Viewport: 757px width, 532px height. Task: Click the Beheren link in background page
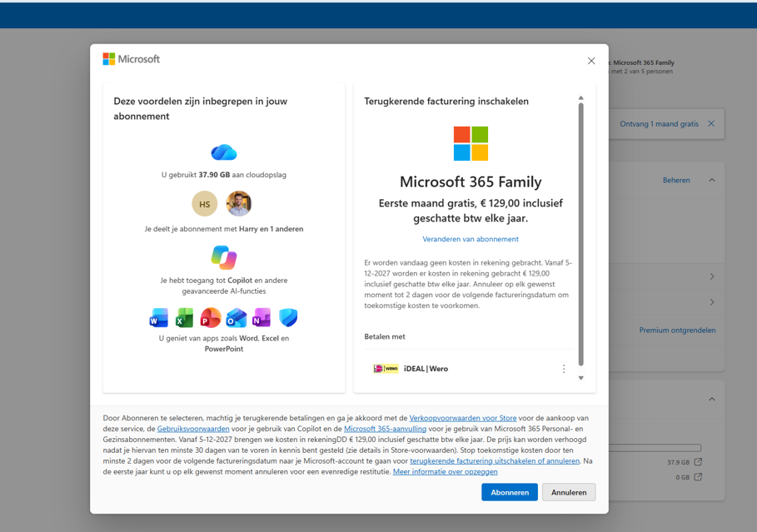(x=676, y=180)
